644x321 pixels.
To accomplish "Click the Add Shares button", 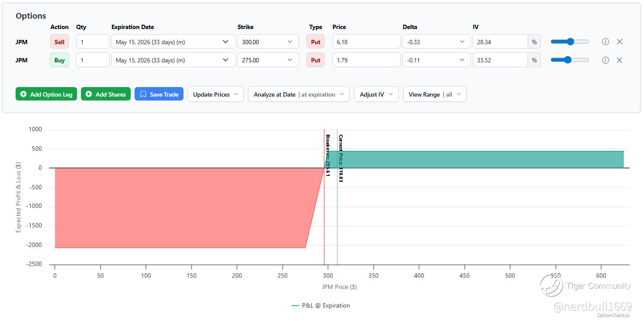I will coord(106,94).
